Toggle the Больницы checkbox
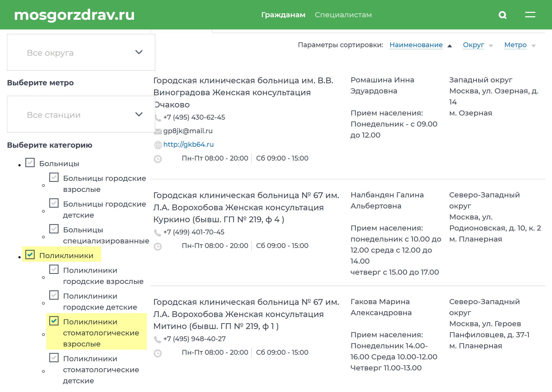Image resolution: width=552 pixels, height=392 pixels. click(x=30, y=163)
